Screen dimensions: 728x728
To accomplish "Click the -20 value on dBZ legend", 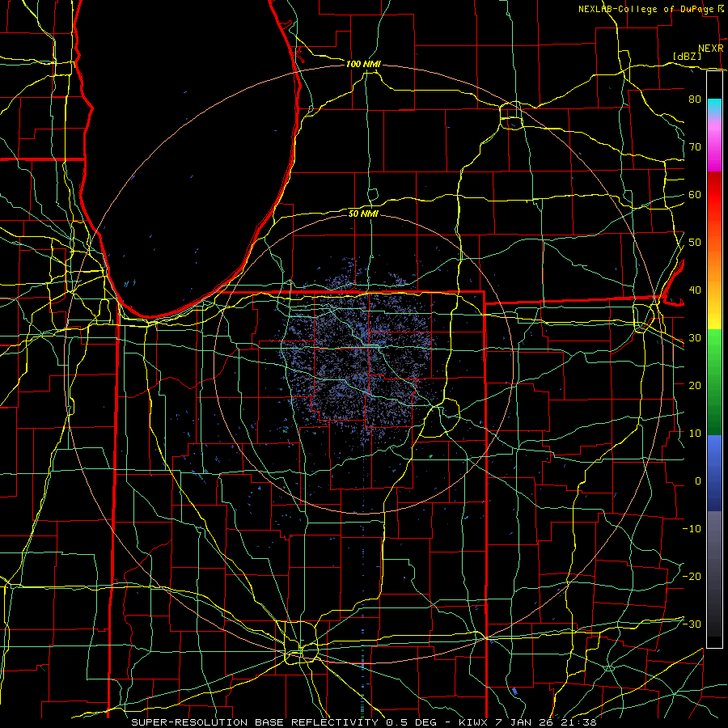I will point(692,577).
